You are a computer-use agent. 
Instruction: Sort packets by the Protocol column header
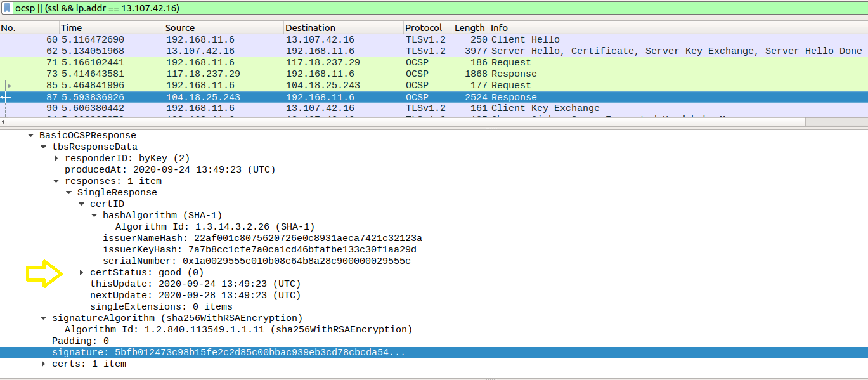[x=428, y=28]
